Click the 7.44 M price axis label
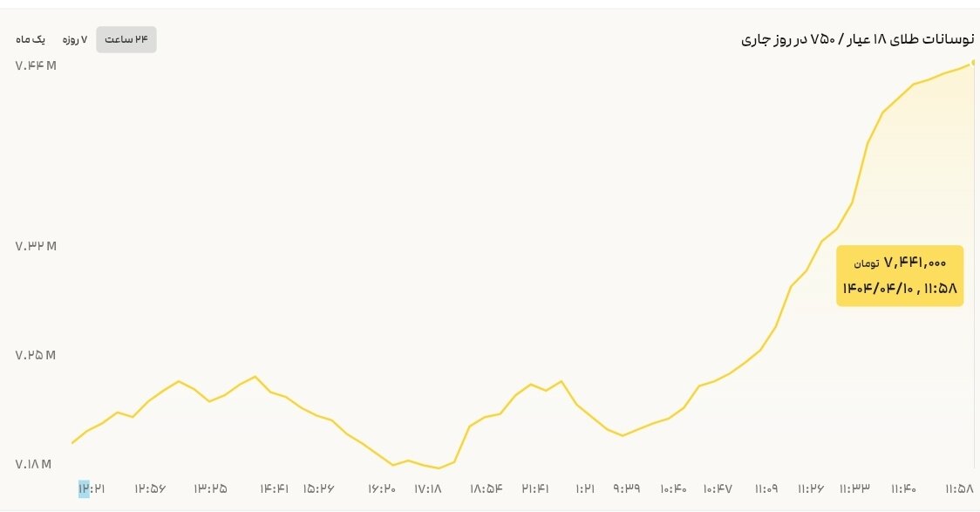The width and height of the screenshot is (980, 512). click(36, 65)
